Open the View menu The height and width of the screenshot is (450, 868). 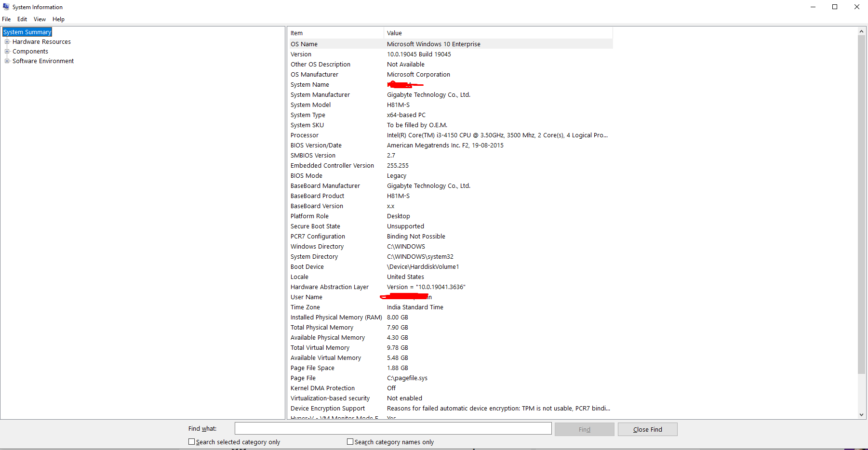(40, 19)
